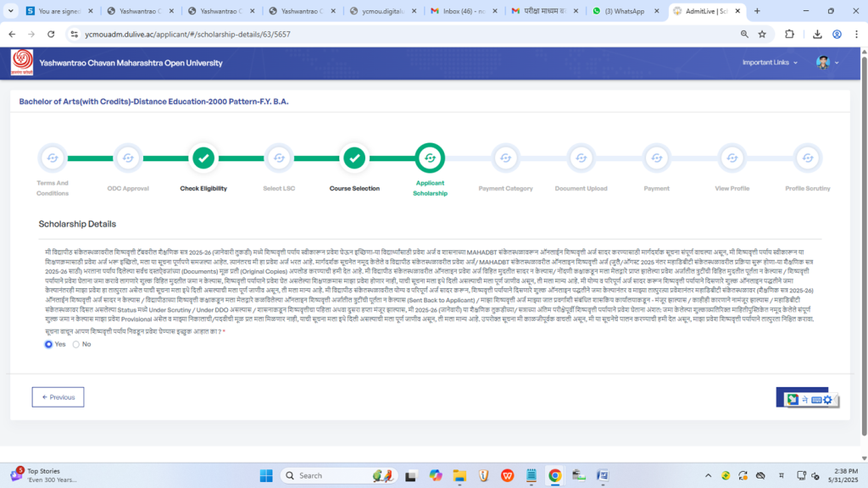Viewport: 868px width, 488px height.
Task: Click the Payment Category step icon
Action: (505, 158)
